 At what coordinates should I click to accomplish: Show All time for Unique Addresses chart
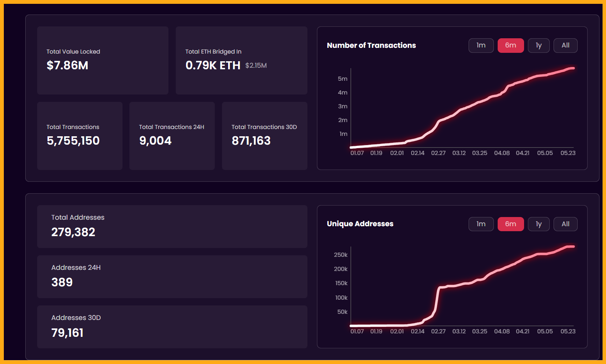click(x=565, y=224)
